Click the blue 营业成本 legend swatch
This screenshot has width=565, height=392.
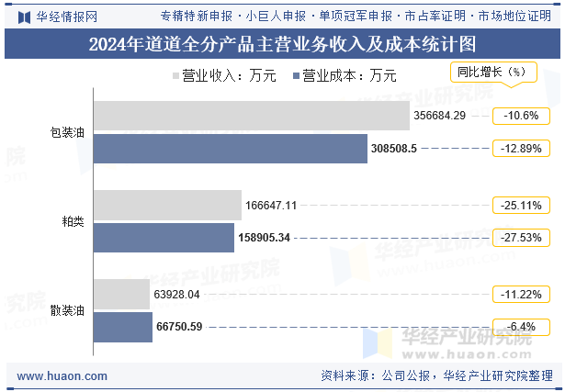coord(296,75)
